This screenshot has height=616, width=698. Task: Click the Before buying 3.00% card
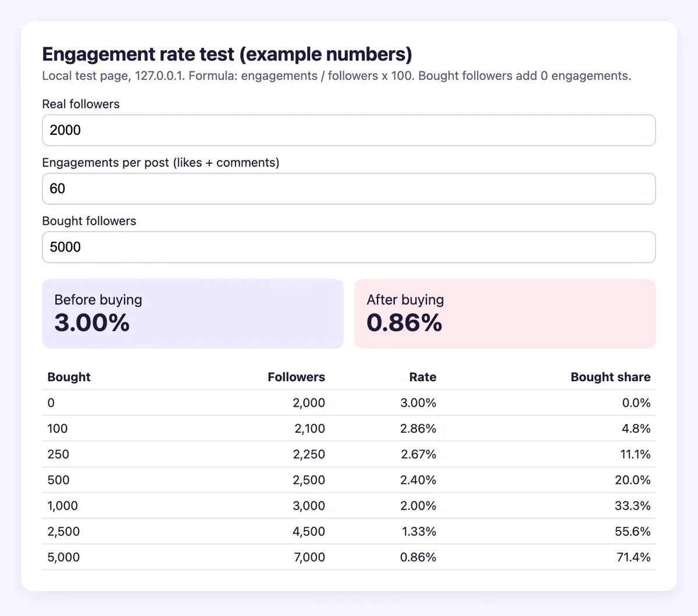[x=193, y=314]
